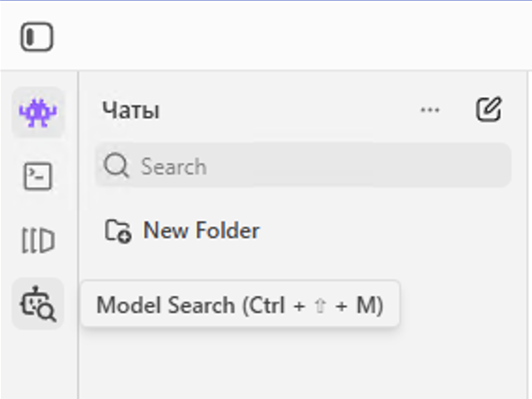
Task: Click the right edge border of chats panel
Action: coord(527,235)
